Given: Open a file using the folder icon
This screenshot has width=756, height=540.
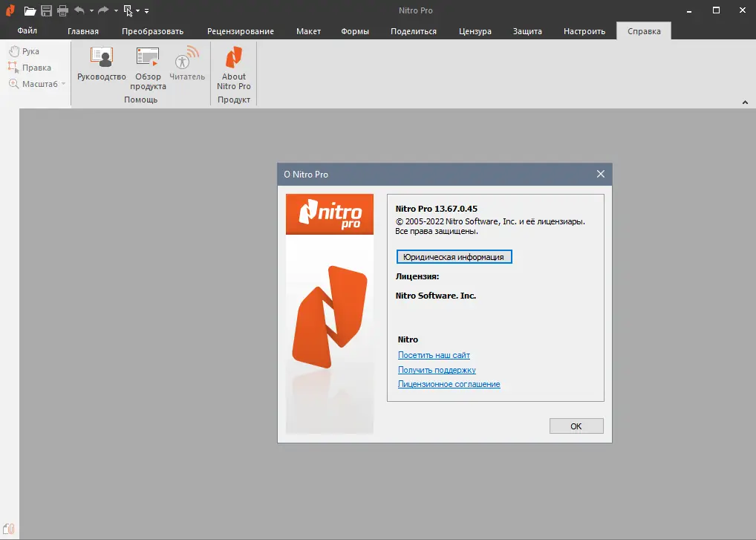Looking at the screenshot, I should coord(30,10).
